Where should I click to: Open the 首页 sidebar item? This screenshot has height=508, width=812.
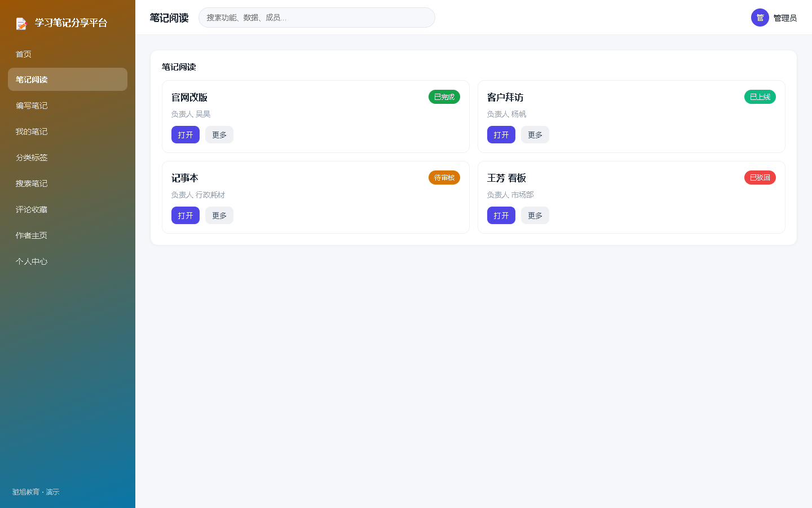[68, 54]
